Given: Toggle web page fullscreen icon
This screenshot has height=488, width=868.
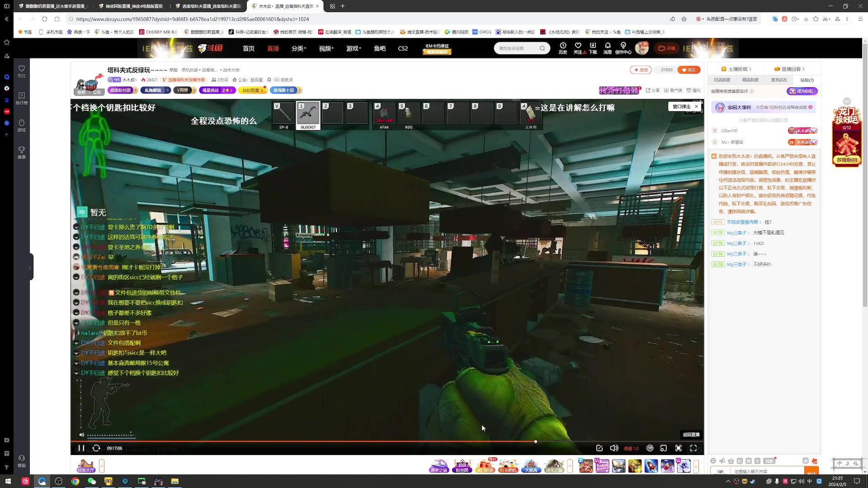Looking at the screenshot, I should tap(679, 448).
